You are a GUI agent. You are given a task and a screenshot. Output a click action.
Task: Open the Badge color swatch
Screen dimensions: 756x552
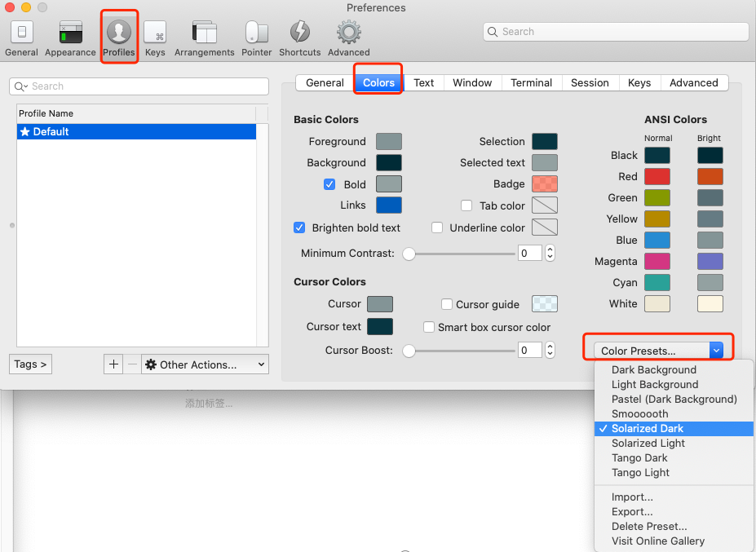click(x=545, y=183)
